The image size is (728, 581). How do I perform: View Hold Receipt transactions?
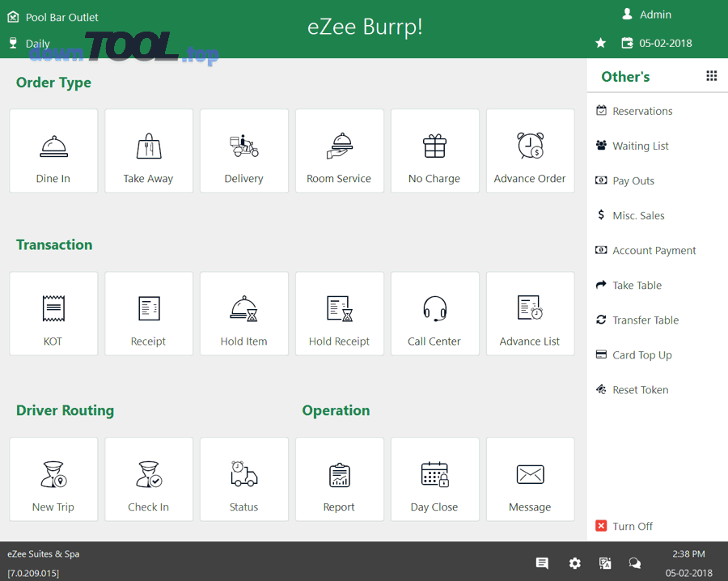pos(340,313)
